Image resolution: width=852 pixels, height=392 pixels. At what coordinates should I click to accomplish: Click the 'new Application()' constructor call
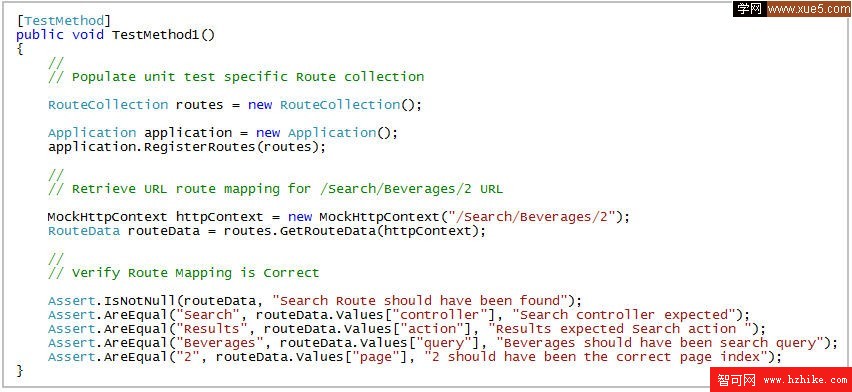pos(323,133)
